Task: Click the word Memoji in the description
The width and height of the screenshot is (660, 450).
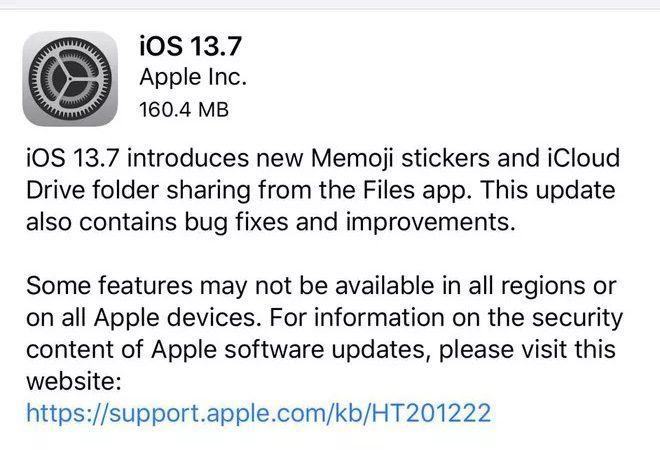Action: pyautogui.click(x=352, y=159)
